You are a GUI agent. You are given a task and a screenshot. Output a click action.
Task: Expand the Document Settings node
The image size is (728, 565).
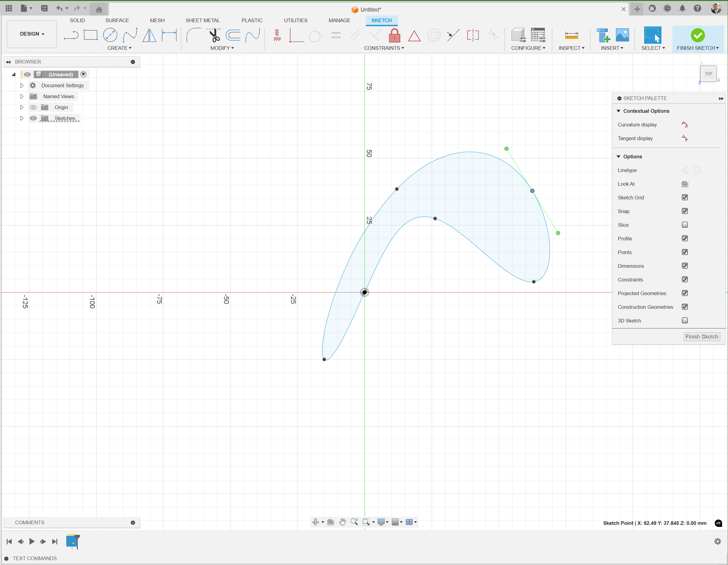click(x=22, y=86)
